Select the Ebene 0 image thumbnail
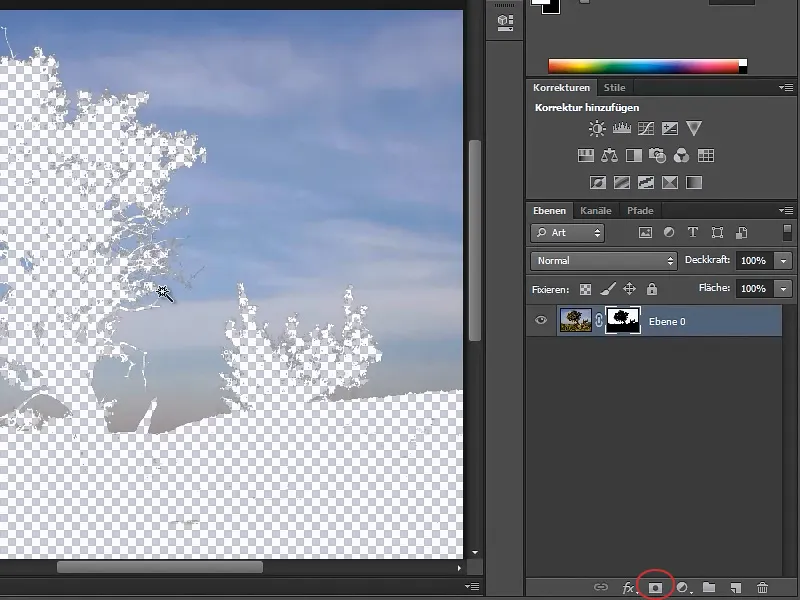Viewport: 800px width, 600px height. click(x=576, y=320)
